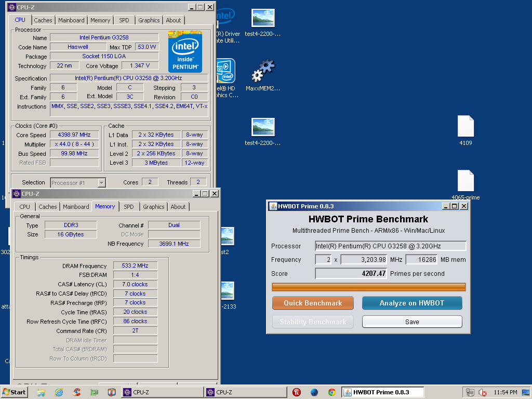This screenshot has width=532, height=399.
Task: Click the red T taskbar icon
Action: pyautogui.click(x=297, y=392)
